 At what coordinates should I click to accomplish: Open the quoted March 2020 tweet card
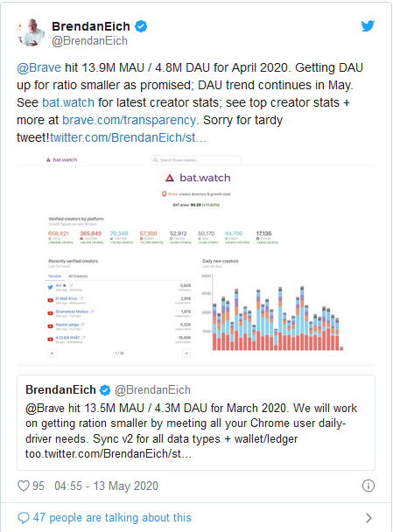coord(196,423)
